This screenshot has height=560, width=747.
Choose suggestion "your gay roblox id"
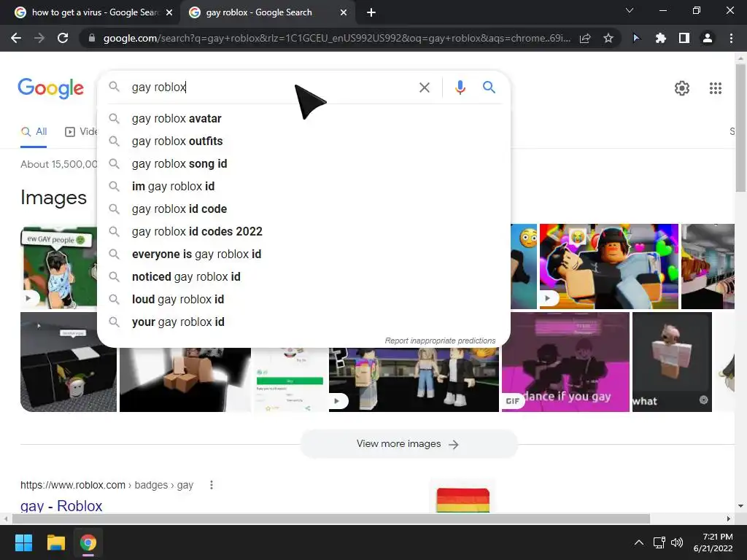(303, 322)
